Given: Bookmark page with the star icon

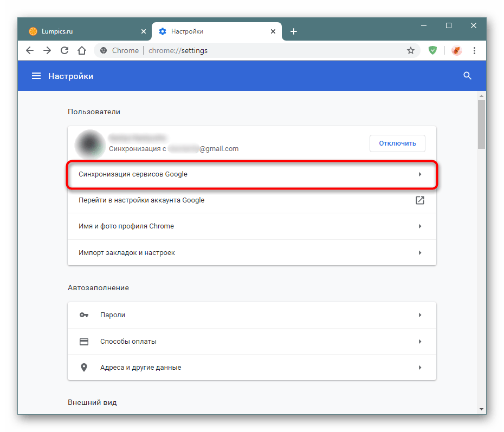Looking at the screenshot, I should [411, 50].
